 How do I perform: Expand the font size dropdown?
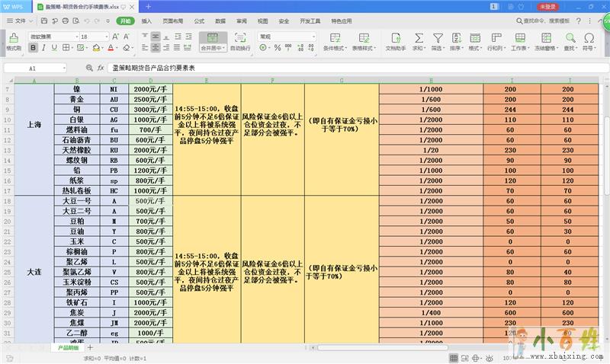click(x=106, y=37)
